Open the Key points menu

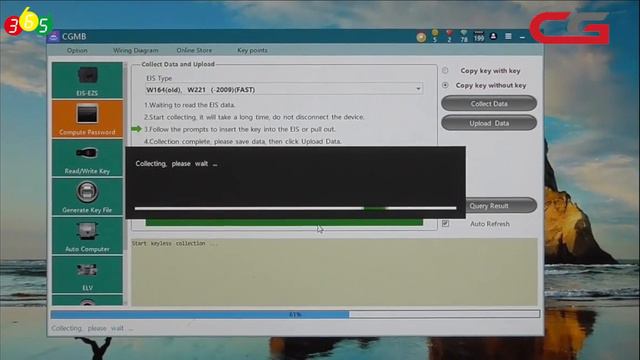click(x=252, y=50)
